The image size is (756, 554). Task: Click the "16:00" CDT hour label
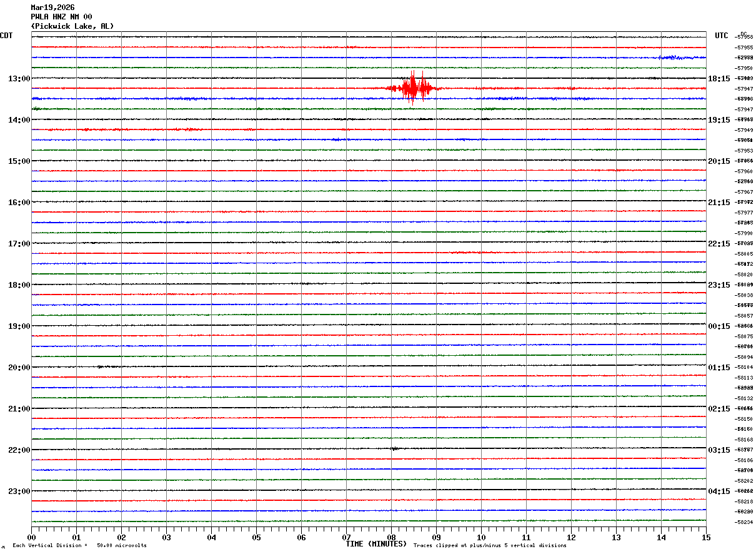point(19,203)
